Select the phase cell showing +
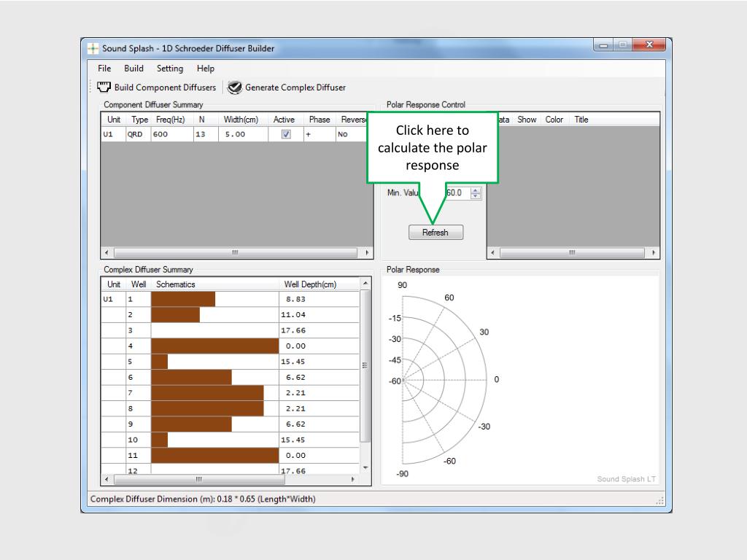 point(320,134)
